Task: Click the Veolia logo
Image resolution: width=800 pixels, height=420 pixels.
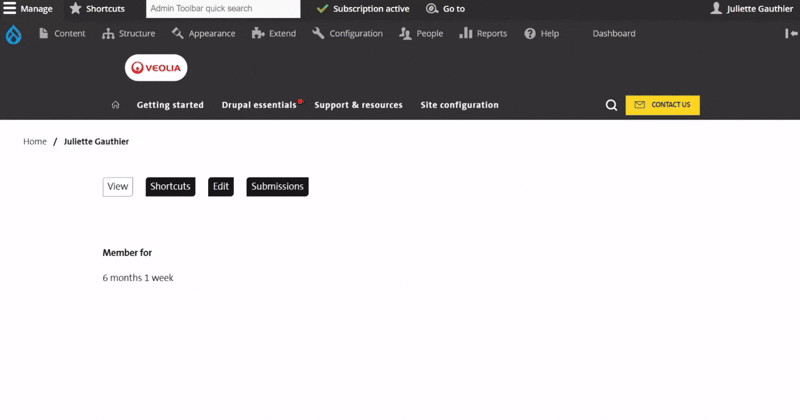Action: click(156, 68)
